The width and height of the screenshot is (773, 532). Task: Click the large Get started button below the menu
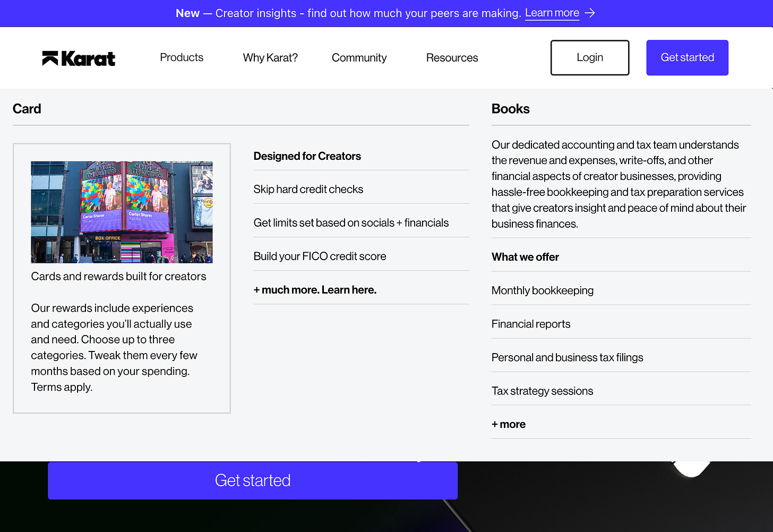pyautogui.click(x=253, y=480)
